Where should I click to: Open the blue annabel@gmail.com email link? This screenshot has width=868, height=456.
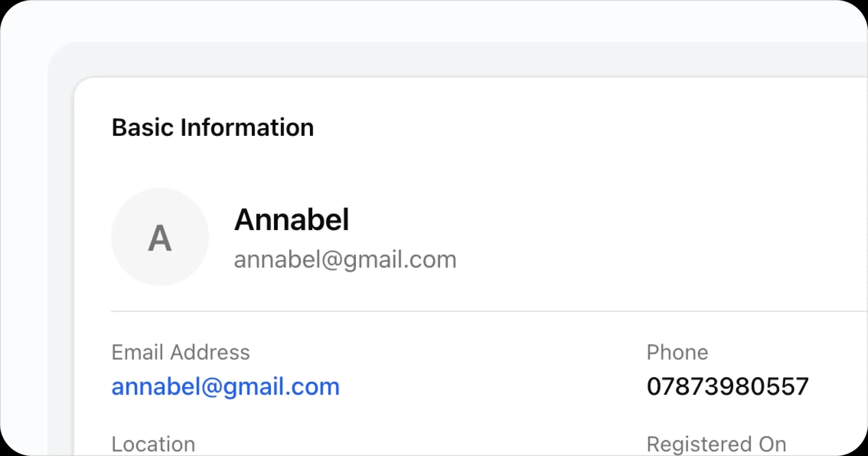[225, 386]
